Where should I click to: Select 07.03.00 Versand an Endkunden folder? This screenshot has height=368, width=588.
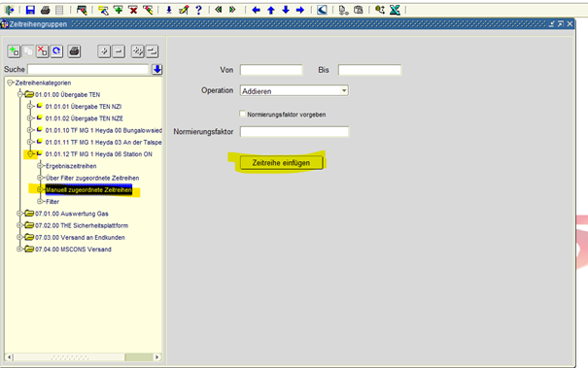click(x=80, y=238)
